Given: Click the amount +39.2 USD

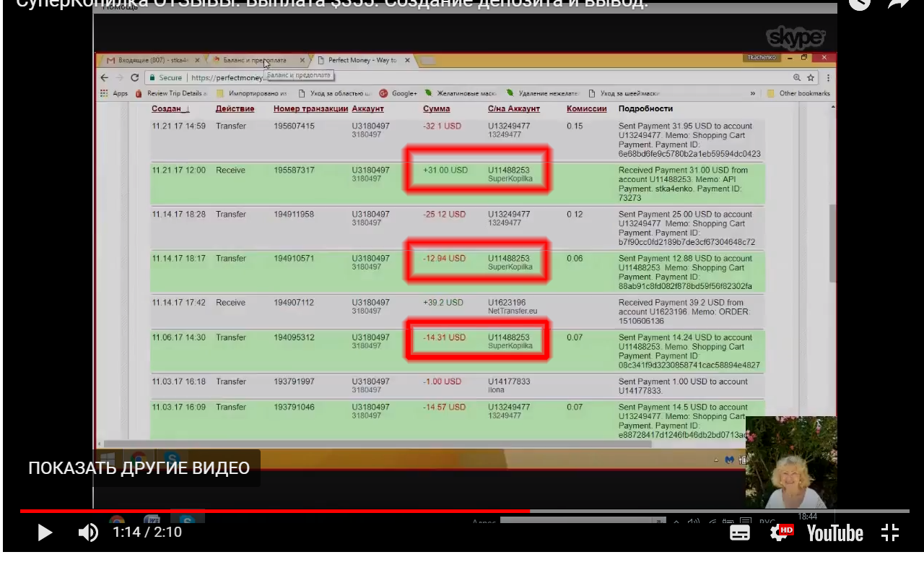Looking at the screenshot, I should 443,303.
